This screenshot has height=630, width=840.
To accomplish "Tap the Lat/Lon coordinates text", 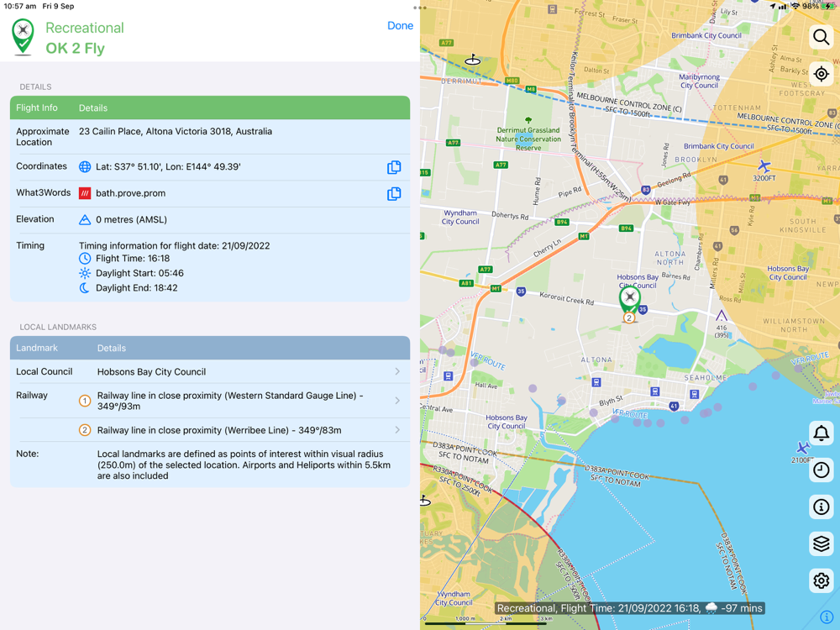I will pos(168,166).
